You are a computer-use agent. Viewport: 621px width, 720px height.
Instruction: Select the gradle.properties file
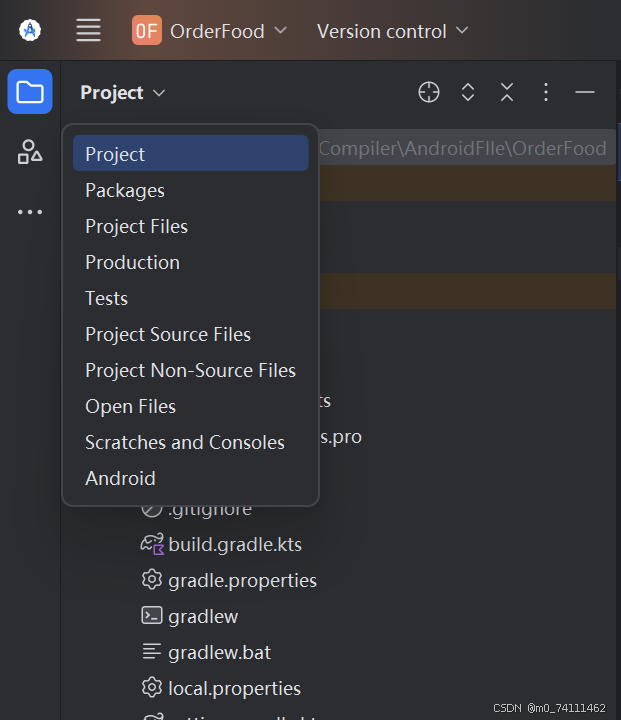[243, 581]
